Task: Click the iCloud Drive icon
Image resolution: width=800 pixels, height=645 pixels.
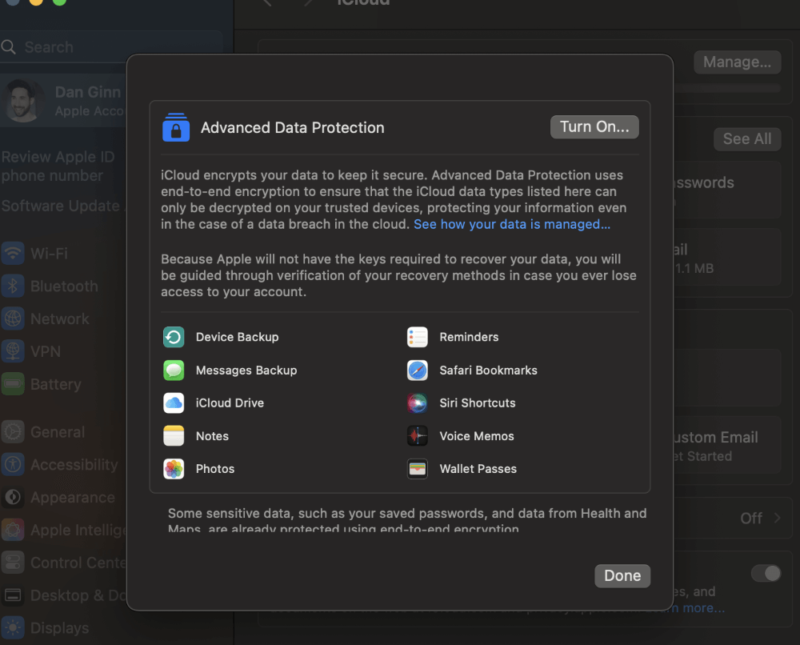Action: click(173, 403)
